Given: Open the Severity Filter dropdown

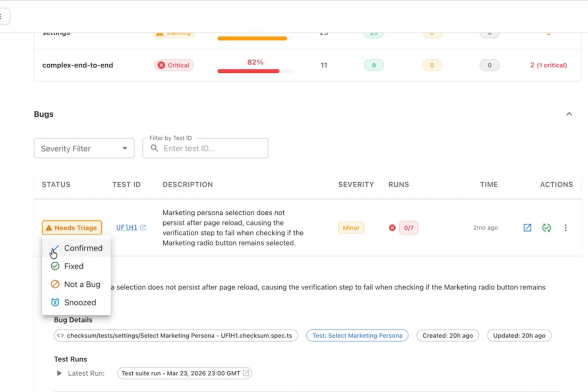Looking at the screenshot, I should (x=84, y=148).
